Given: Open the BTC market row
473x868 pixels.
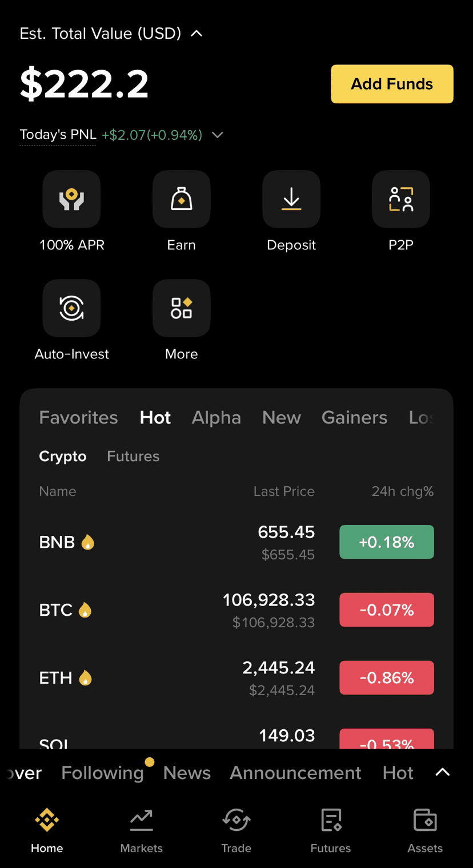Looking at the screenshot, I should (x=171, y=610).
